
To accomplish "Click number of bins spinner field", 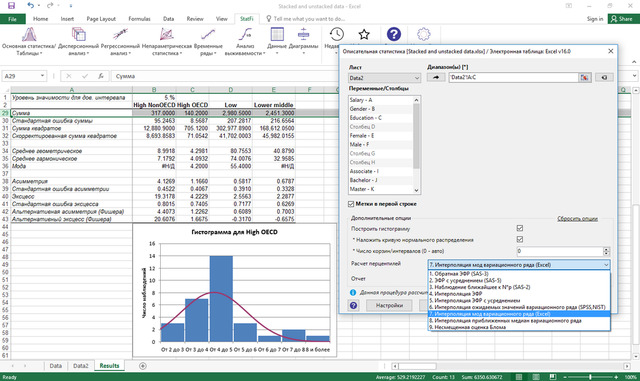I will (560, 251).
